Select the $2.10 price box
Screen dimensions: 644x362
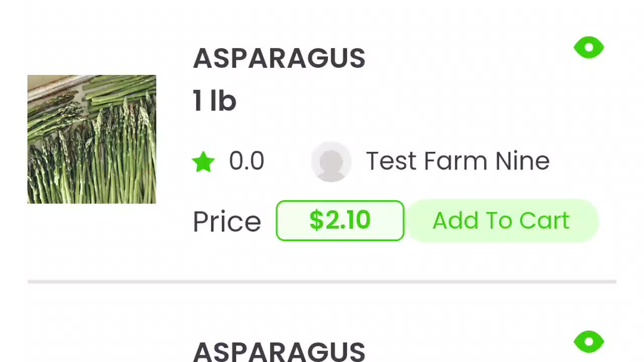coord(340,221)
